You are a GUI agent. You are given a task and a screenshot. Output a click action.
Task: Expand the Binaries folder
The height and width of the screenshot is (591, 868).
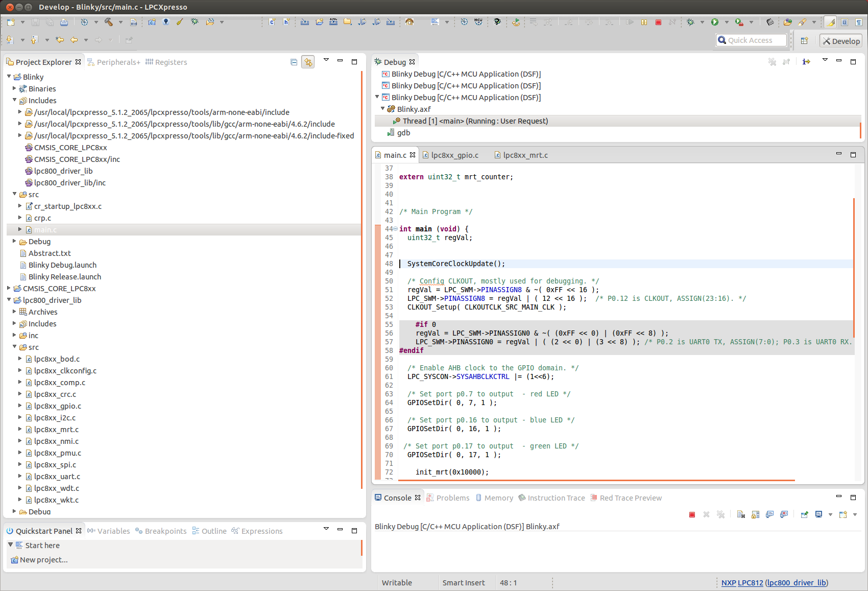(x=14, y=88)
